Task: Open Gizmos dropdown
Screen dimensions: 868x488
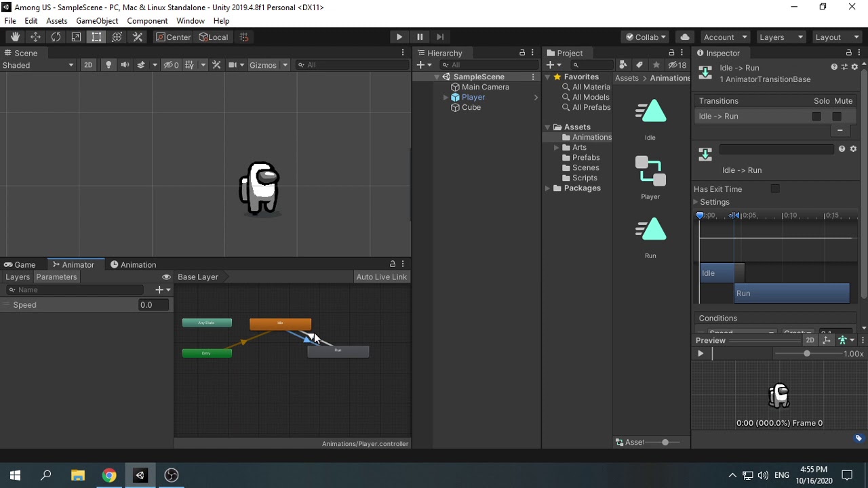Action: 269,65
